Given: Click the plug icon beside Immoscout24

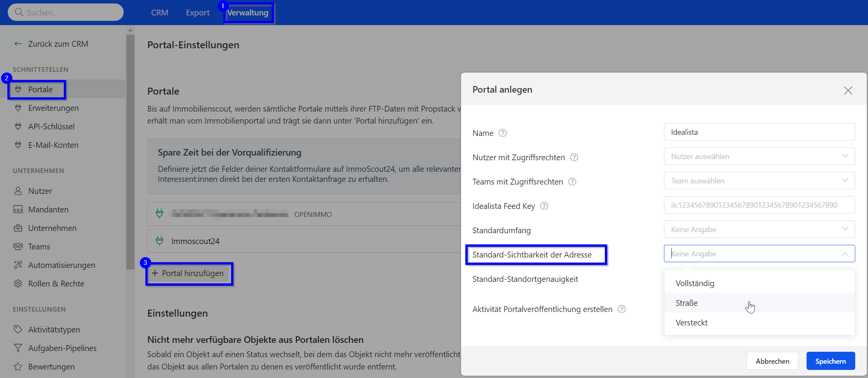Looking at the screenshot, I should coord(160,241).
